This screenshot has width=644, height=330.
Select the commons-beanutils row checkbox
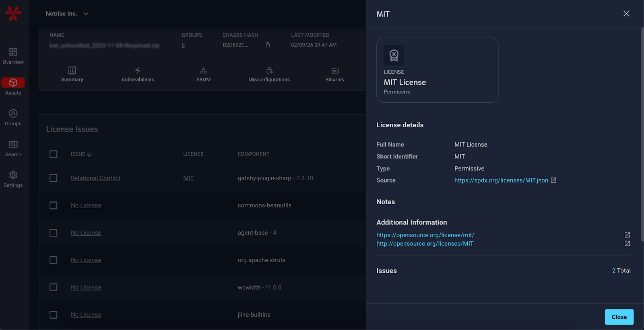(x=54, y=205)
